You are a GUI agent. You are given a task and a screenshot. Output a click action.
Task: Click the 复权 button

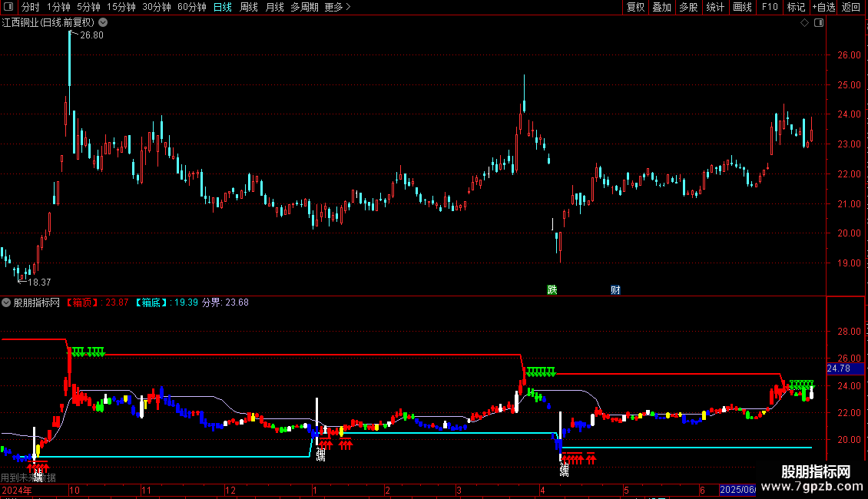coord(635,7)
